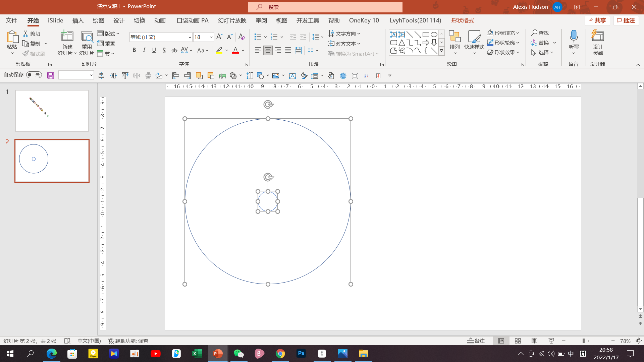This screenshot has height=362, width=644.
Task: Click the Bold formatting icon
Action: point(134,50)
